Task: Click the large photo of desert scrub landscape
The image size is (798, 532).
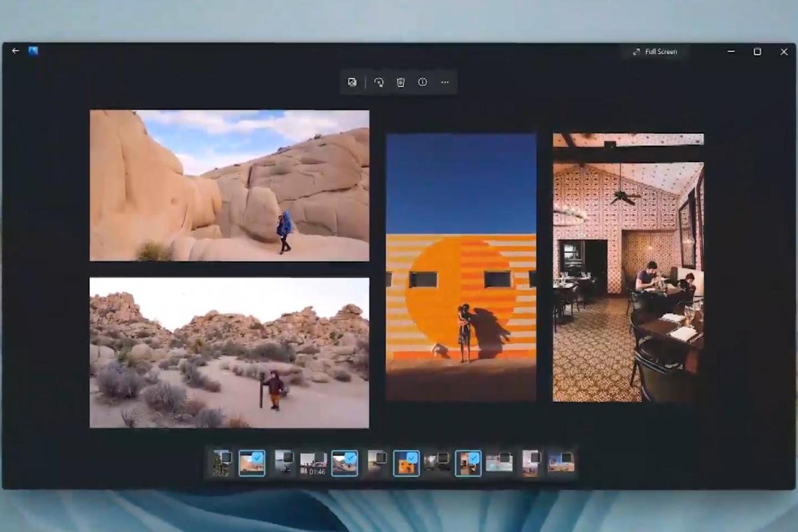Action: (229, 353)
